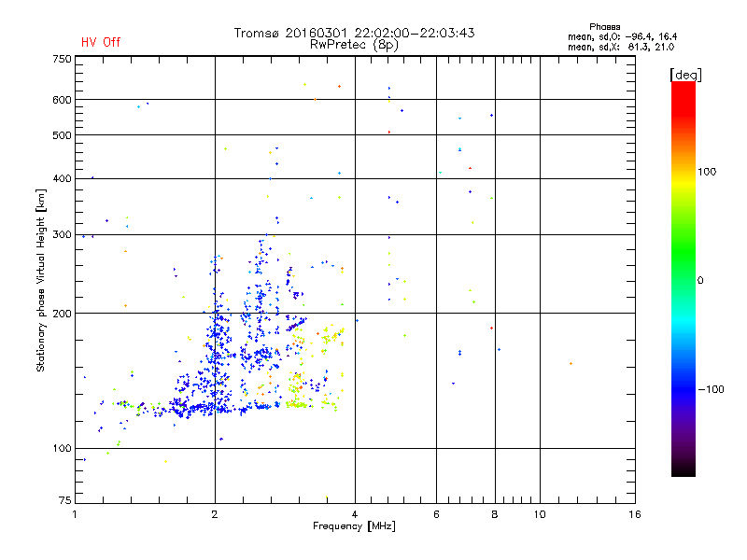Click the x-axis tick label '4'
Image resolution: width=747 pixels, height=560 pixels.
pos(355,514)
